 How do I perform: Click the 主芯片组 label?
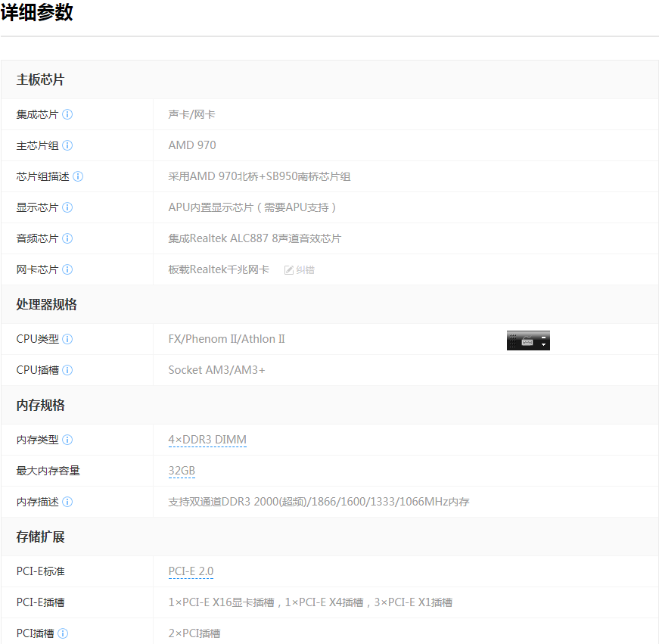(37, 145)
